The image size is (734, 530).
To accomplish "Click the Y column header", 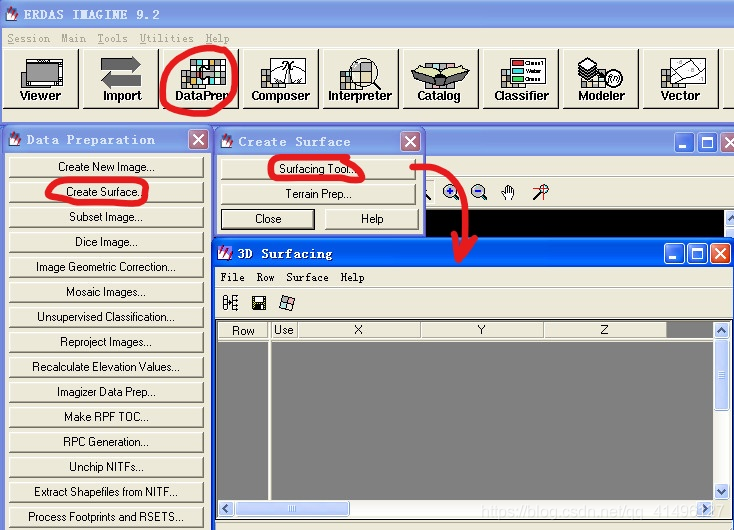I will [482, 330].
